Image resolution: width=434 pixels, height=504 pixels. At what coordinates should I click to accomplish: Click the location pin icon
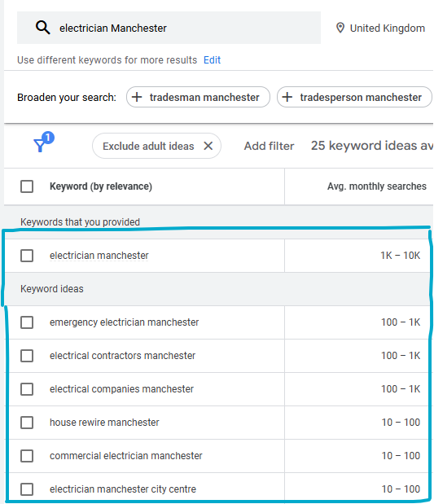pos(340,28)
